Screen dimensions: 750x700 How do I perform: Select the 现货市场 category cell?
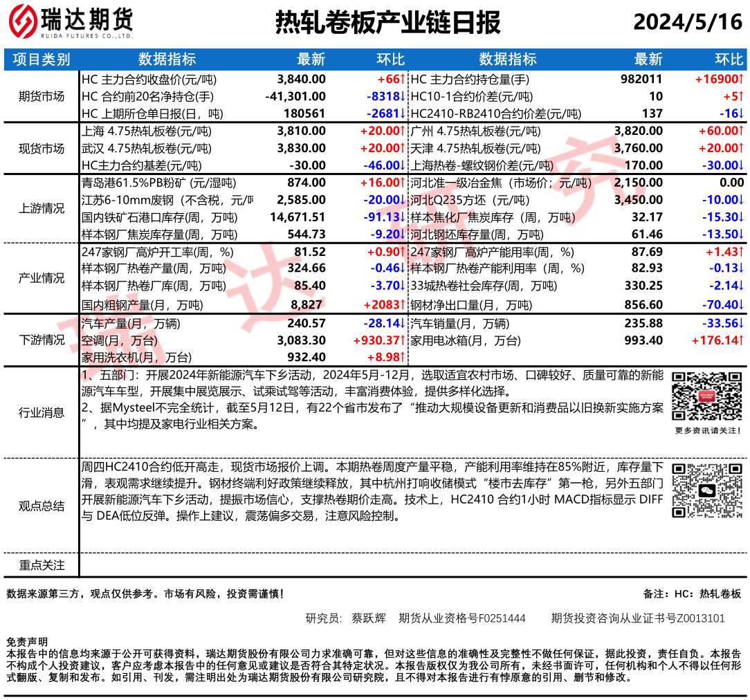pos(42,148)
